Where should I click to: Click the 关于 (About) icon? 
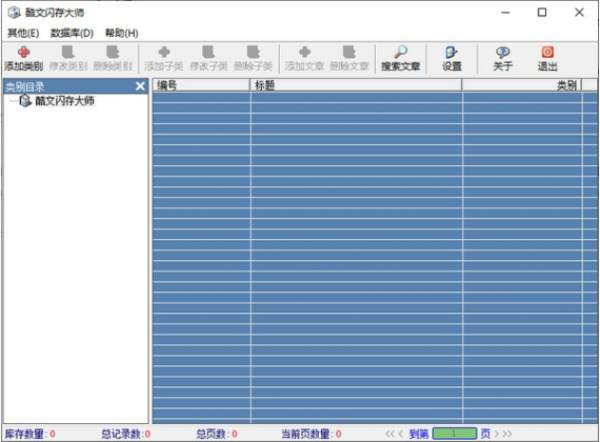502,58
